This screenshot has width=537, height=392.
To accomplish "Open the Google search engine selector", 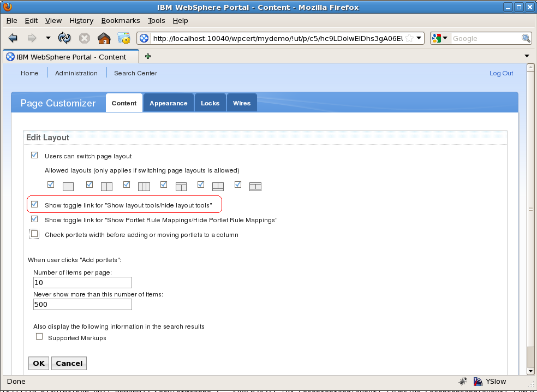I will [440, 38].
